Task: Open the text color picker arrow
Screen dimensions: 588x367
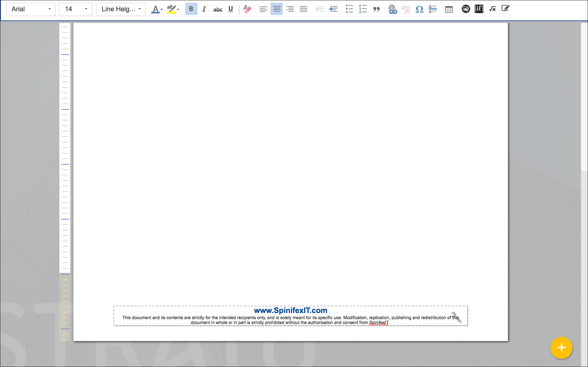Action: point(162,10)
